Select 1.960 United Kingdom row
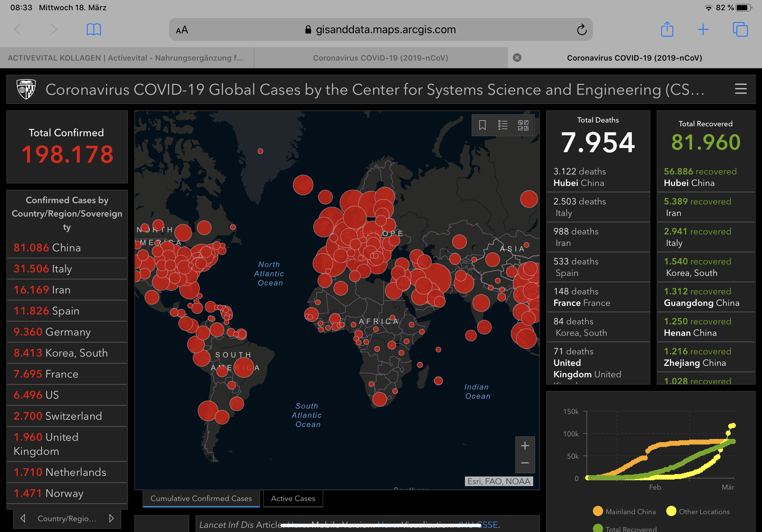The image size is (762, 532). pyautogui.click(x=67, y=444)
